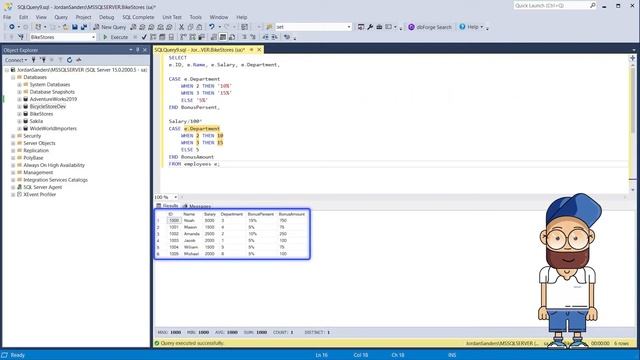The image size is (640, 360).
Task: Click the navigate back circle icon
Action: (x=12, y=27)
